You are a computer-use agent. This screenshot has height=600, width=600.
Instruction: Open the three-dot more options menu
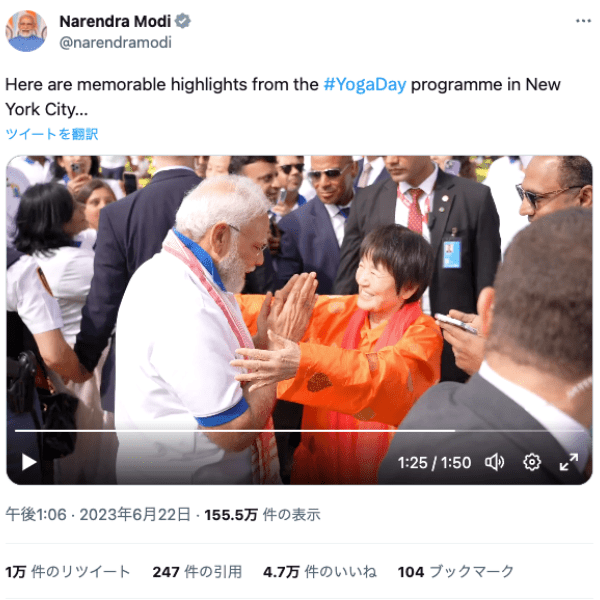point(584,21)
